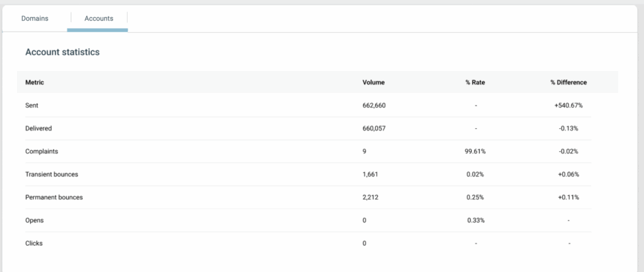Click the Metric column header
The image size is (644, 272).
pos(35,82)
